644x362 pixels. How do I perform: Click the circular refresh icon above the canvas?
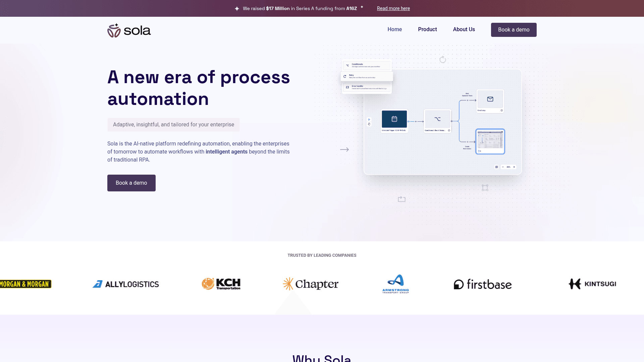443,59
